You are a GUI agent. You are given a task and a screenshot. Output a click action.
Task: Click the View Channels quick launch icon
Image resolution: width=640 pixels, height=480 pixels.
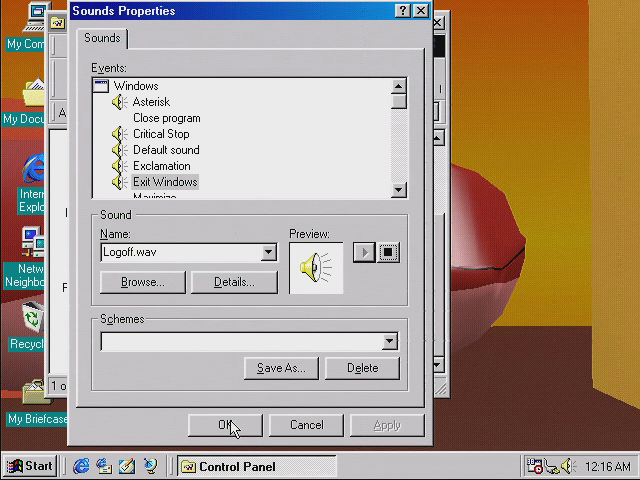[150, 466]
